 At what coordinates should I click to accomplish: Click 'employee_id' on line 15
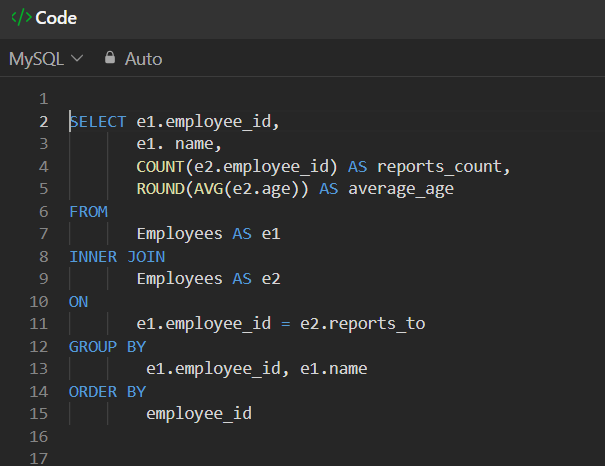tap(199, 414)
